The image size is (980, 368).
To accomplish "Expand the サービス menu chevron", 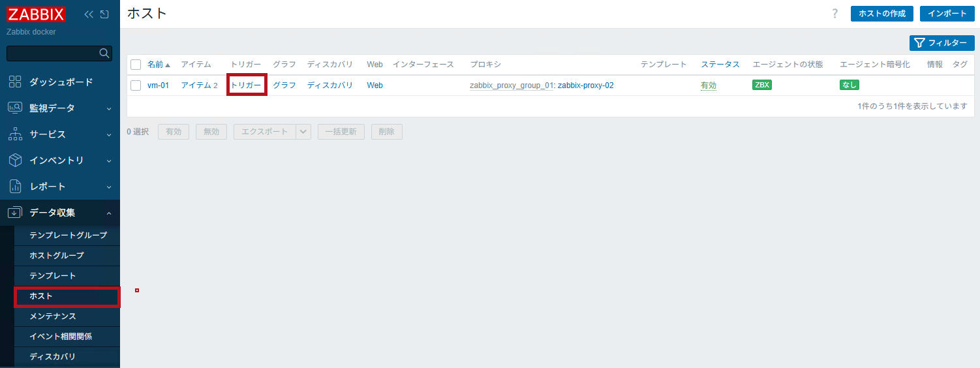I will pyautogui.click(x=109, y=134).
